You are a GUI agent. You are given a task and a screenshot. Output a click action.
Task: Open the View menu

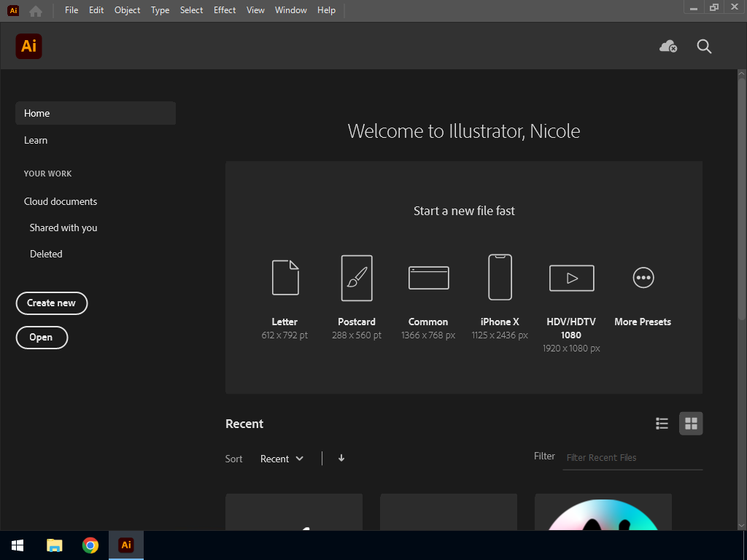coord(255,10)
